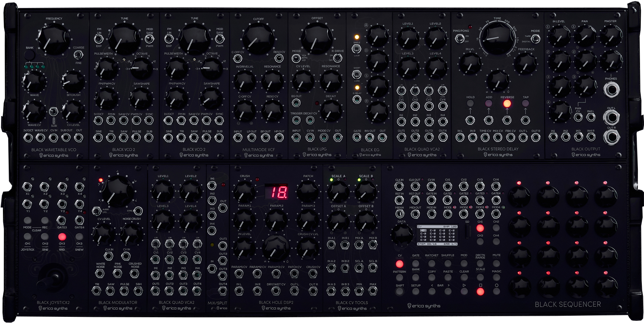The width and height of the screenshot is (644, 323).
Task: Start playback with the sequencer play button
Action: coord(464,291)
